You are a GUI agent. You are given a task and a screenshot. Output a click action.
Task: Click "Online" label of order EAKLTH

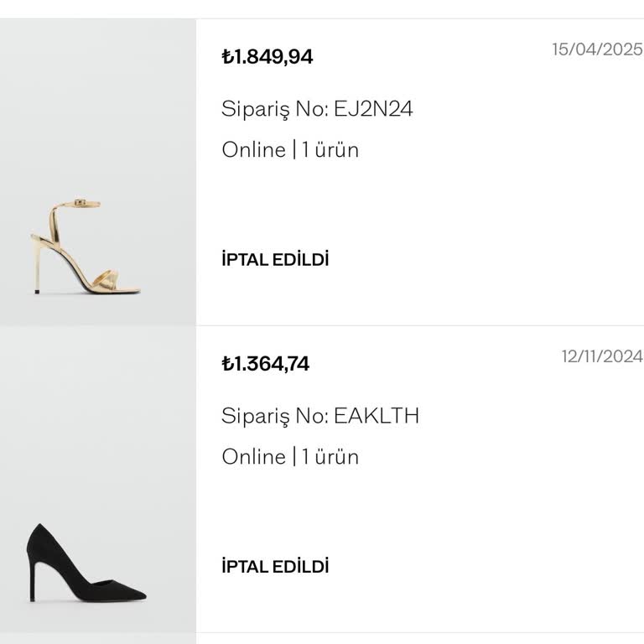(253, 457)
